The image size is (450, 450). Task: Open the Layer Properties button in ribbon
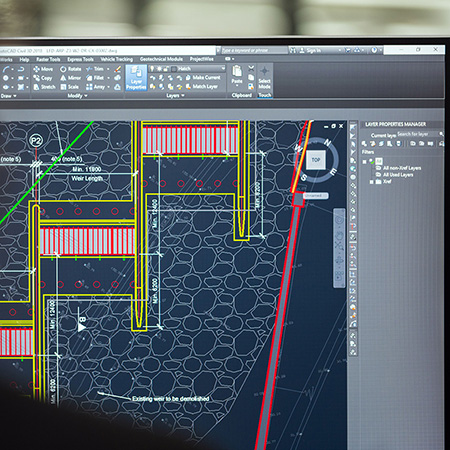[x=136, y=78]
